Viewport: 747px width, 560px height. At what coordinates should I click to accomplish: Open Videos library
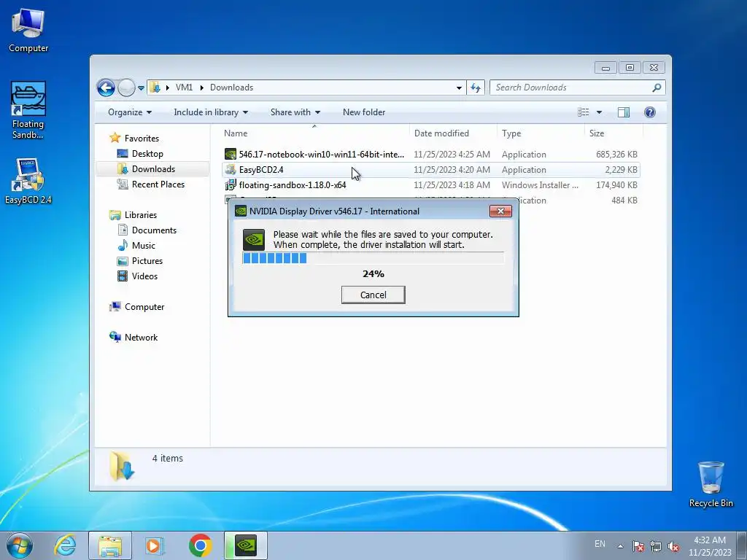click(137, 276)
